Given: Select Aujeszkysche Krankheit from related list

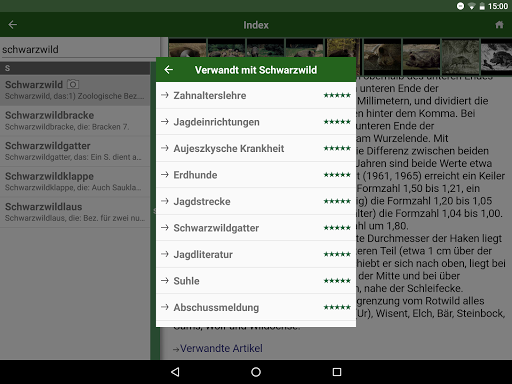Looking at the screenshot, I should click(256, 148).
